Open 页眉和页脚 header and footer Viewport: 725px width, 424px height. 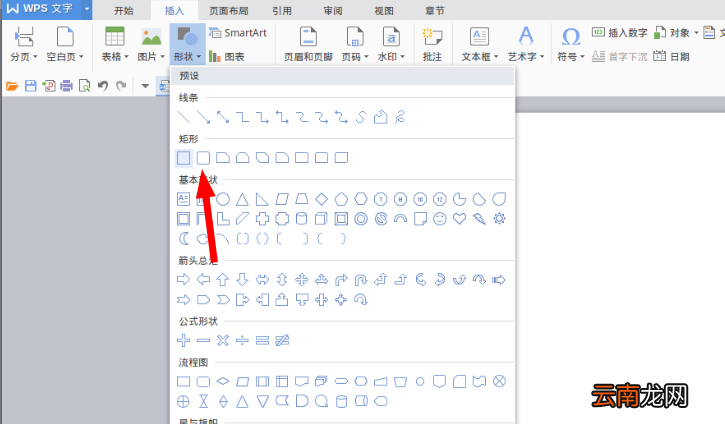point(308,44)
